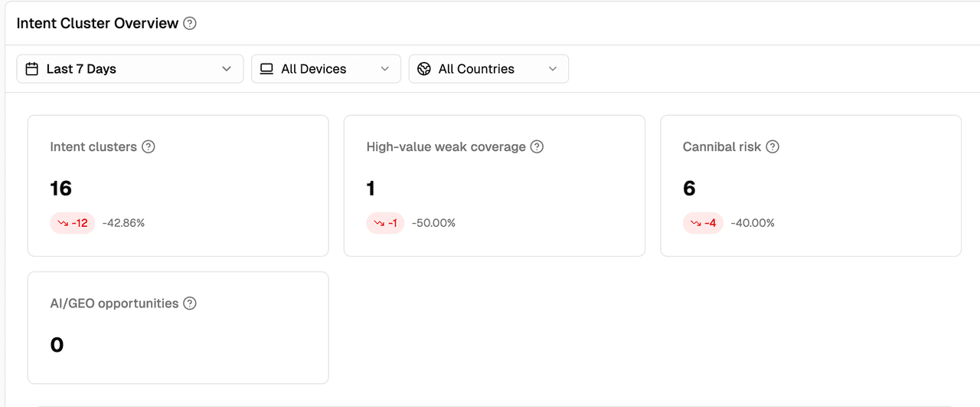Click calendar icon in date range selector
Screen dimensions: 980x407
click(x=32, y=69)
